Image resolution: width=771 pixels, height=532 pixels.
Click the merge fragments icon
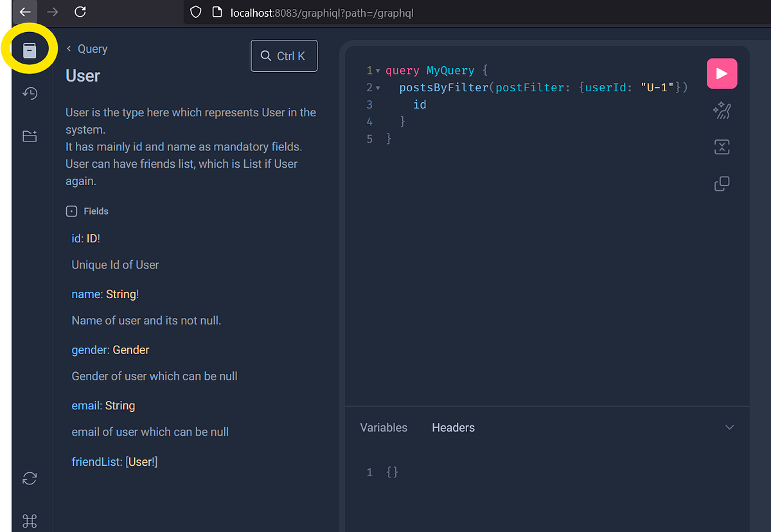(722, 147)
